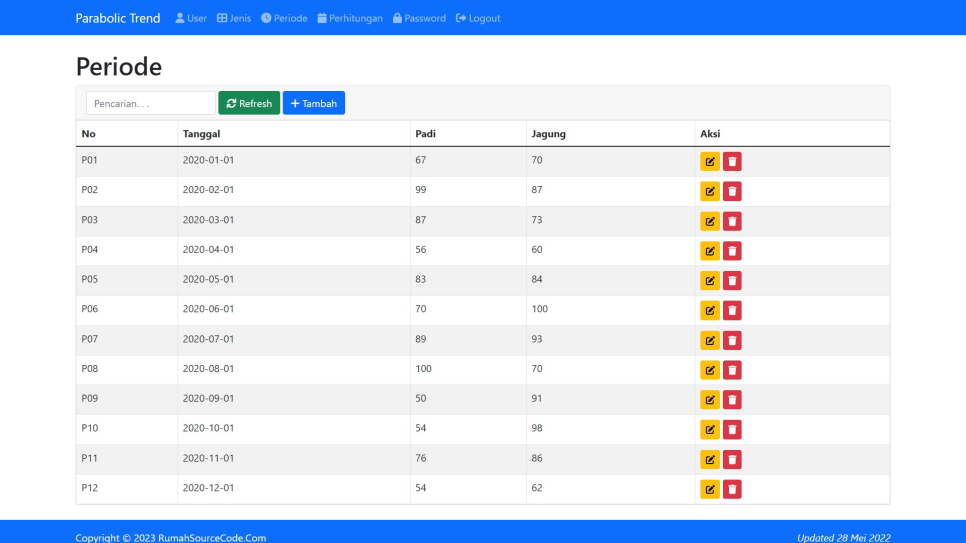
Task: Click the yellow edit icon for P12
Action: click(x=710, y=489)
